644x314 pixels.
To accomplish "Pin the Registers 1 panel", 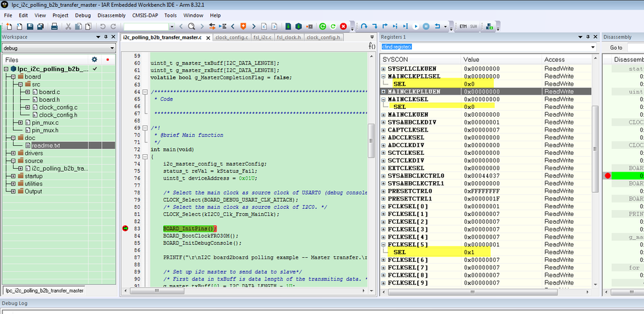I will click(588, 37).
